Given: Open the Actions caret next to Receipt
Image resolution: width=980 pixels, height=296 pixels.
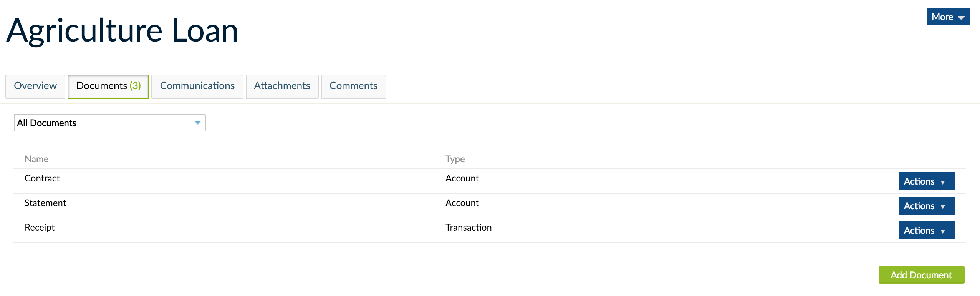Looking at the screenshot, I should 942,230.
